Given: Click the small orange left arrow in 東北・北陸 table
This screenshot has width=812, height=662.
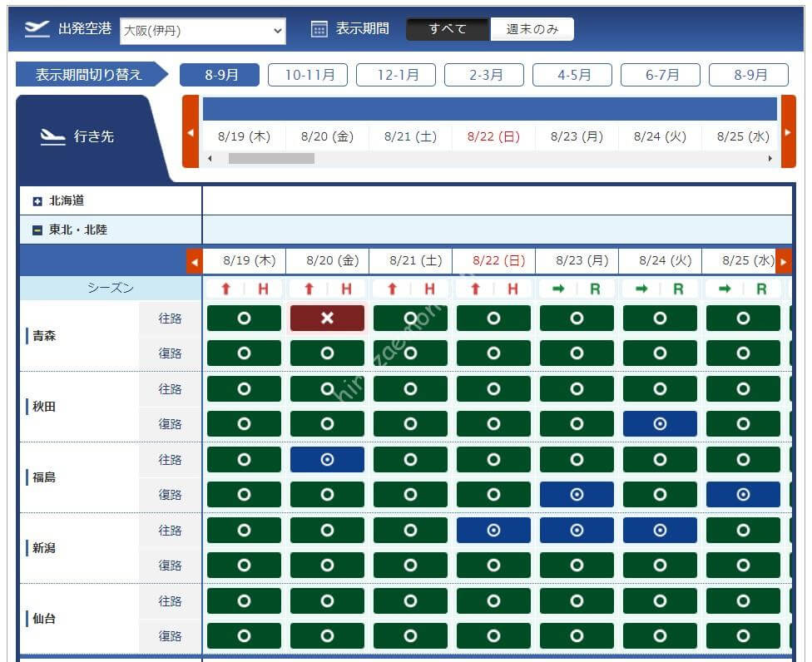Looking at the screenshot, I should click(194, 261).
